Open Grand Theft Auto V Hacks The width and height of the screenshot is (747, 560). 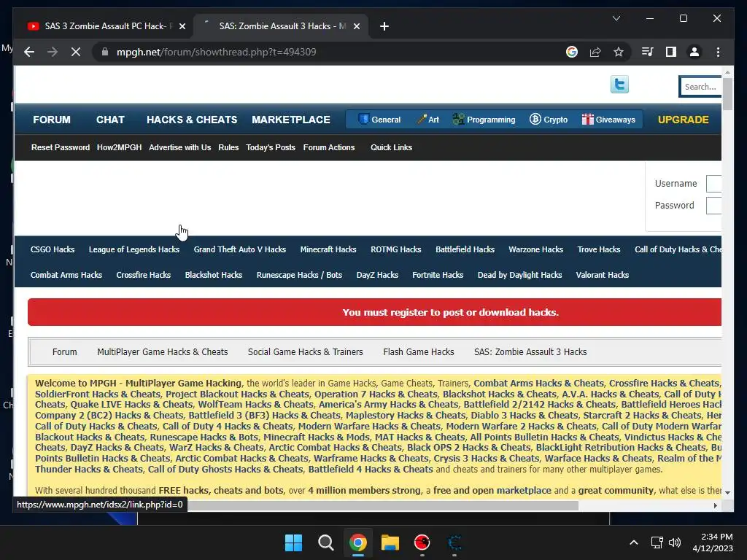pos(239,249)
